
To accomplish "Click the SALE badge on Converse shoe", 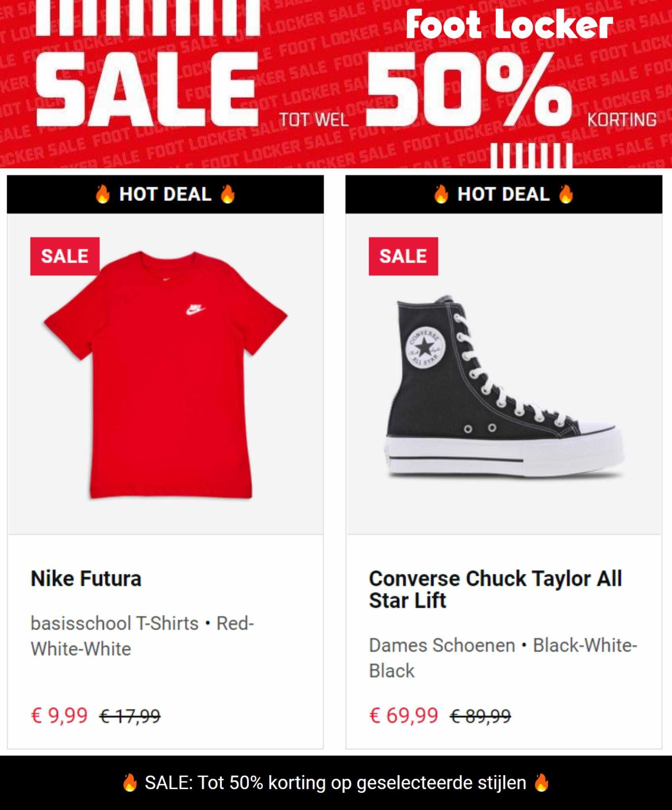I will 403,256.
